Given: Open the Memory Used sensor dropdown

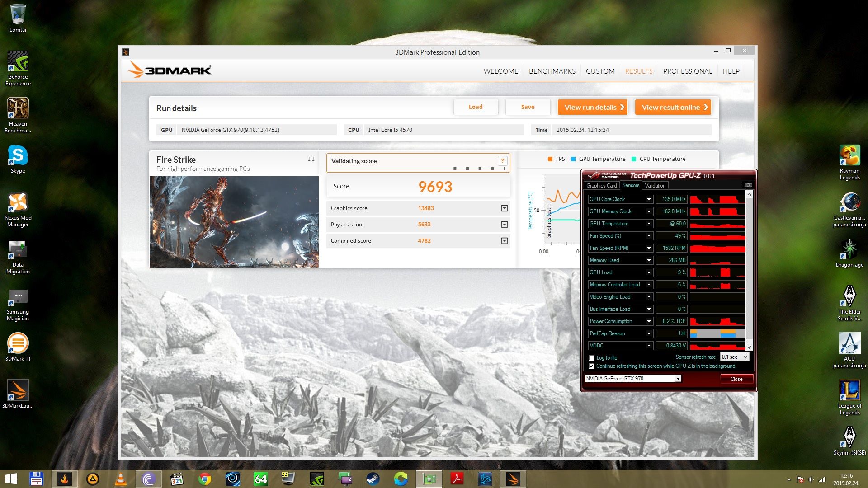Looking at the screenshot, I should point(649,260).
